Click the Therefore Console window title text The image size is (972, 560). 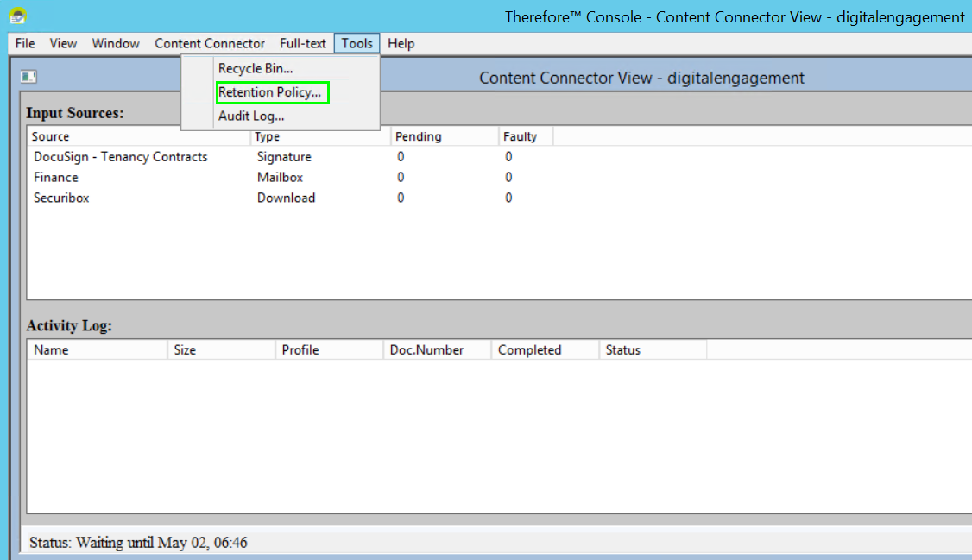pos(735,17)
